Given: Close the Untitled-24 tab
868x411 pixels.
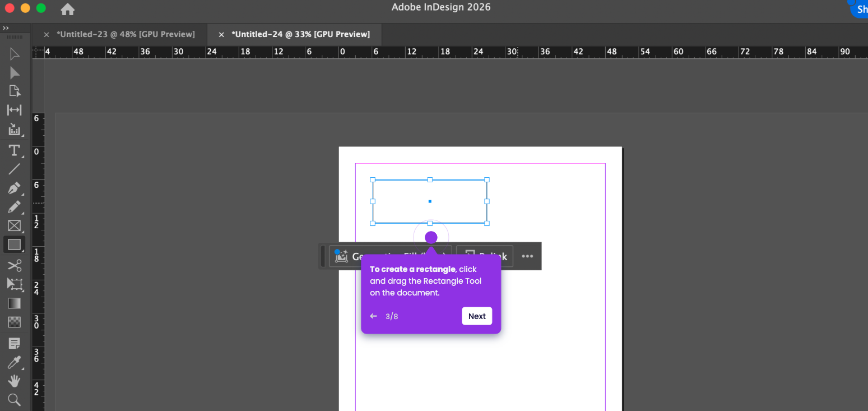Looking at the screenshot, I should point(221,35).
